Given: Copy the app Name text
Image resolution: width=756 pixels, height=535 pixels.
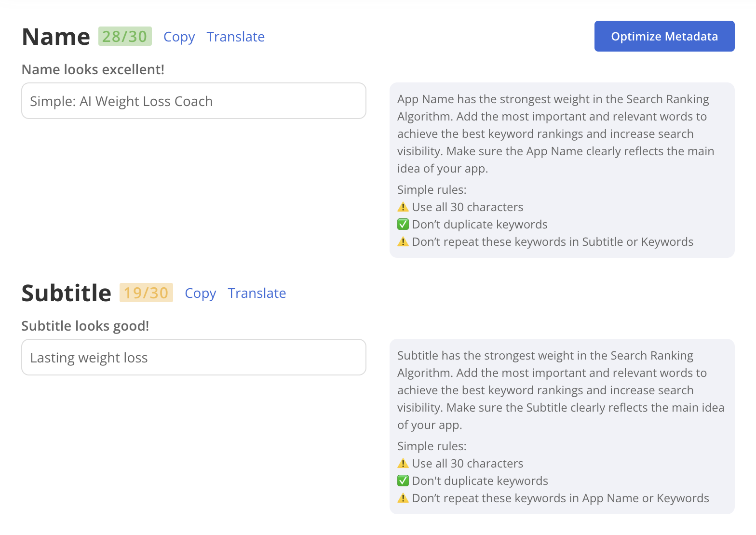Looking at the screenshot, I should click(x=179, y=37).
